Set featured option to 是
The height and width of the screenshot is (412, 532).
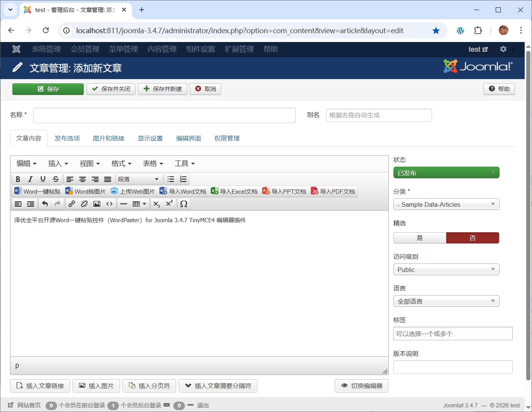[x=420, y=238]
